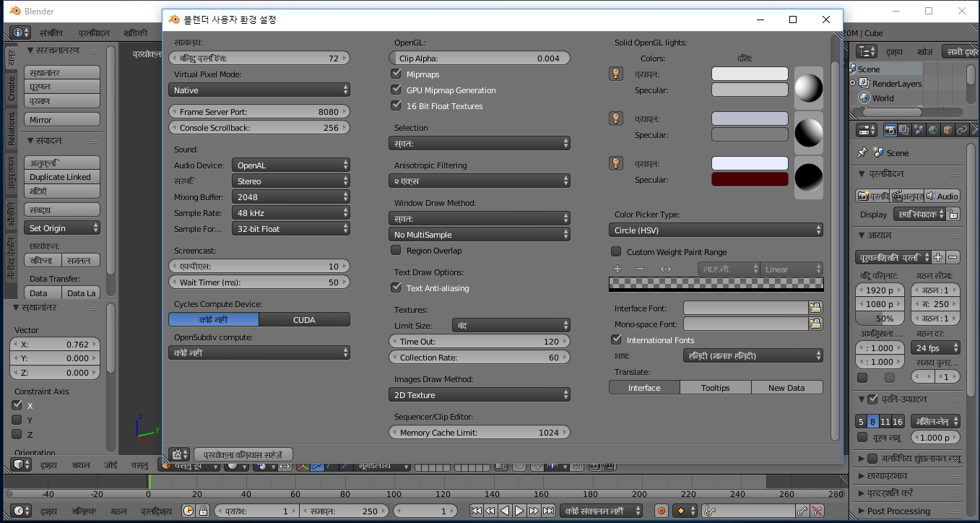Click the Memory Cache Limit field
The width and height of the screenshot is (980, 523).
(x=480, y=433)
